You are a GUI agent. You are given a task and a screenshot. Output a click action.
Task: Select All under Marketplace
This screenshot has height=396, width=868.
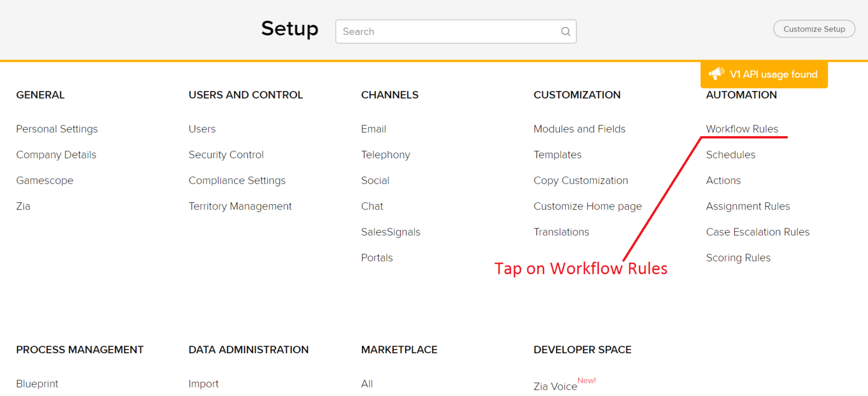point(367,384)
